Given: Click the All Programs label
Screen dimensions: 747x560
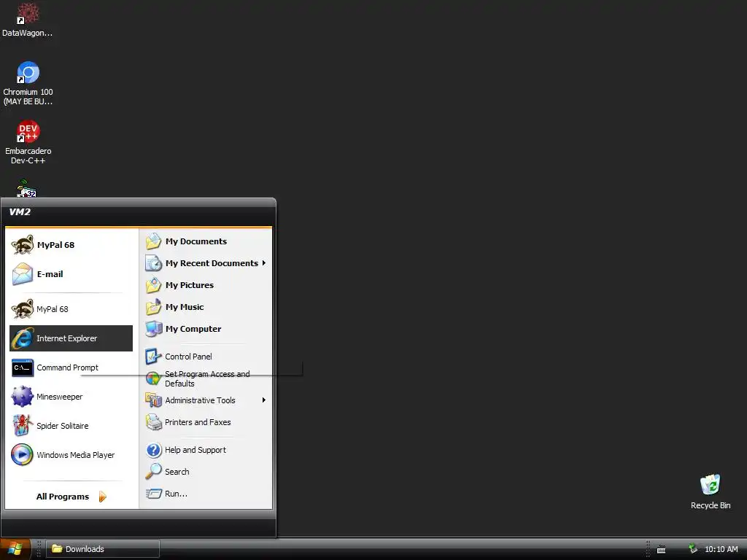Looking at the screenshot, I should click(63, 497).
